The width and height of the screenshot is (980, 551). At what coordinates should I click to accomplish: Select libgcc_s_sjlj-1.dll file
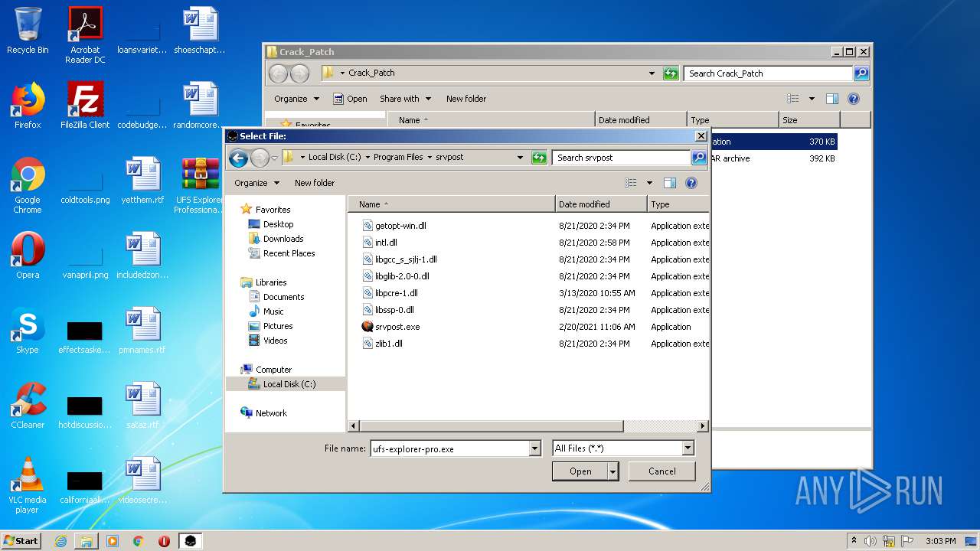point(400,259)
